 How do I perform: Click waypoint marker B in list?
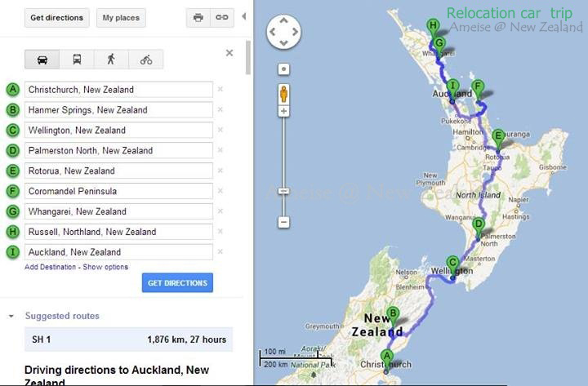click(13, 110)
